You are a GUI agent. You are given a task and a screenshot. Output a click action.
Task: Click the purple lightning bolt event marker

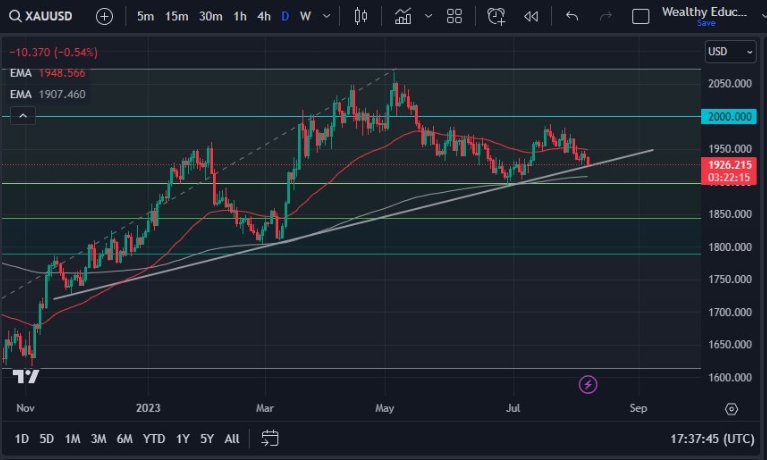[x=588, y=384]
